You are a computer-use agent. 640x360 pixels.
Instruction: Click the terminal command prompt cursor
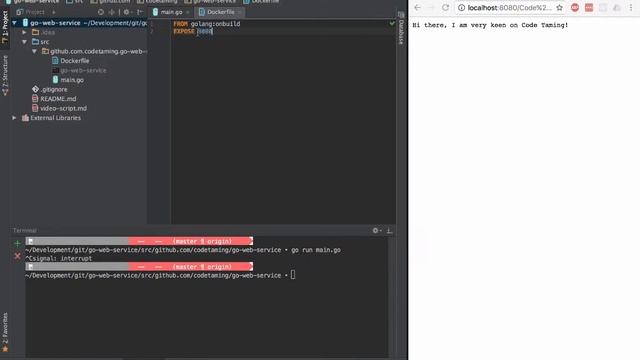293,276
